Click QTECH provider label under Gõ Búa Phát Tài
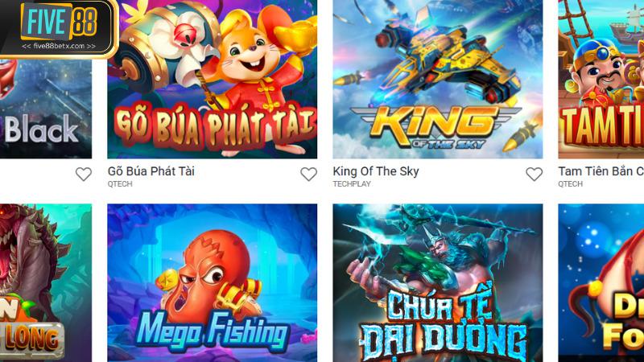644x362 pixels. (120, 184)
